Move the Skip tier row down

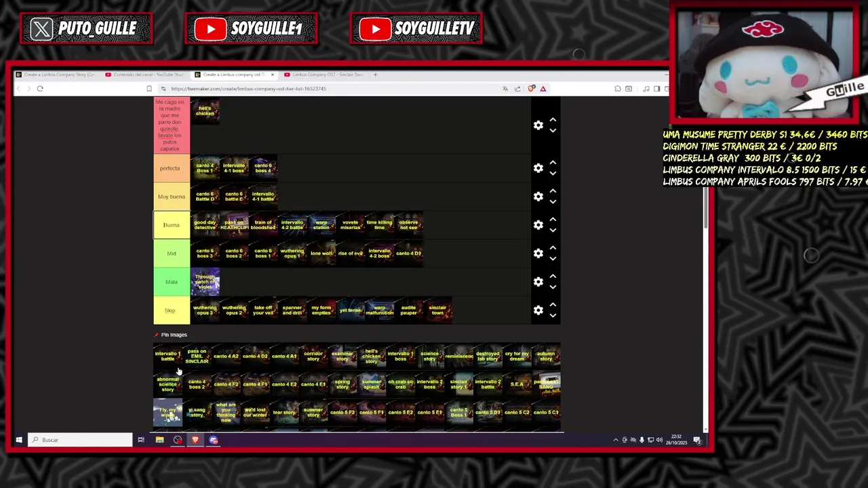point(553,316)
